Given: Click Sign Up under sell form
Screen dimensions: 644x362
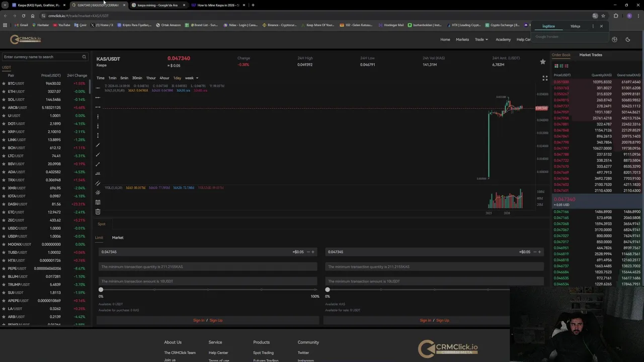Looking at the screenshot, I should [x=442, y=320].
